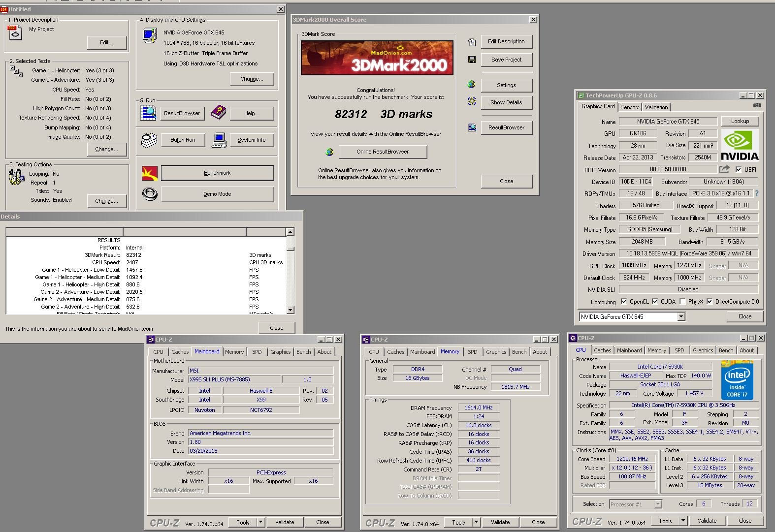Click the GPU name field in GPU-Z

click(668, 121)
